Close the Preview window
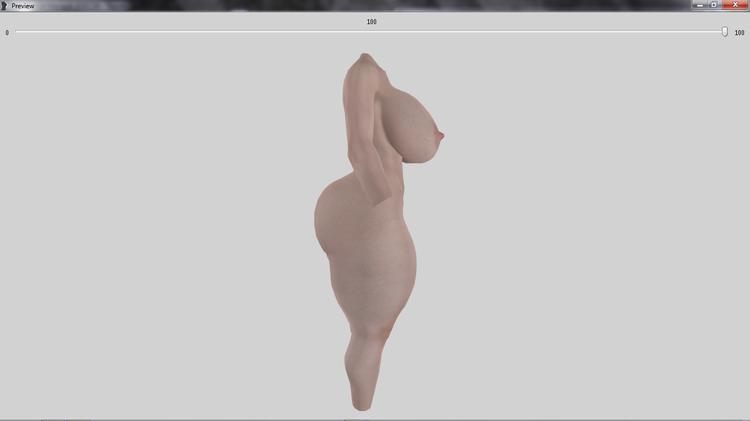The height and width of the screenshot is (421, 750). pos(735,5)
